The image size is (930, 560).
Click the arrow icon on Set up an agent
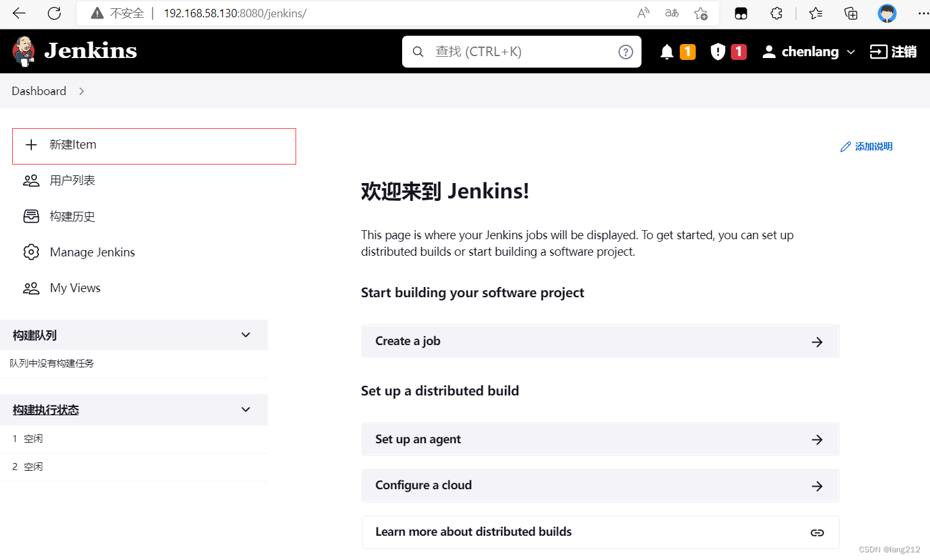pyautogui.click(x=817, y=440)
